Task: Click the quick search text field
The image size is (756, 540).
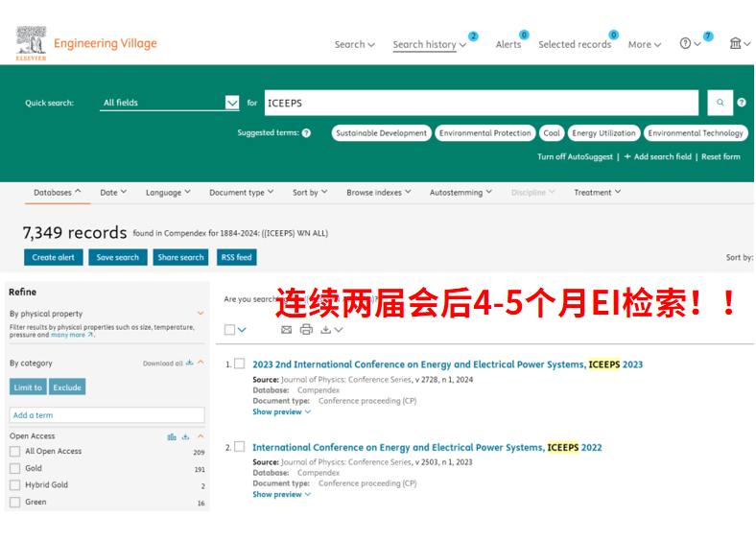Action: 482,103
